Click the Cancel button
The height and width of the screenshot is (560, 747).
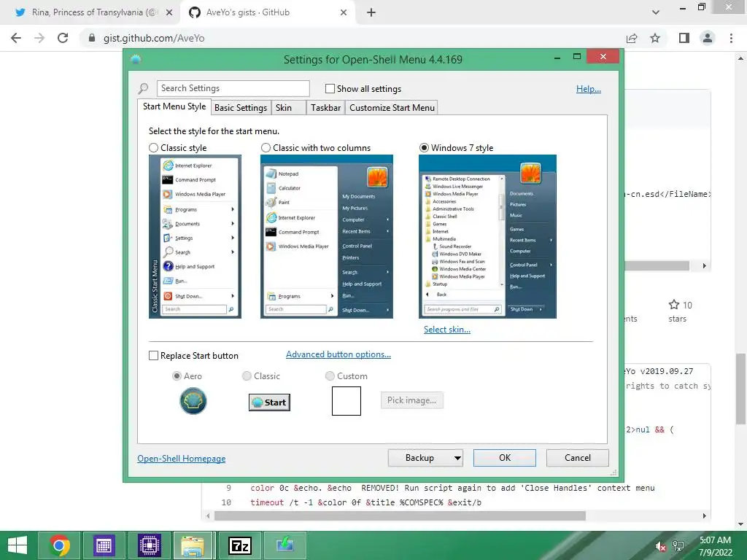[x=578, y=458]
